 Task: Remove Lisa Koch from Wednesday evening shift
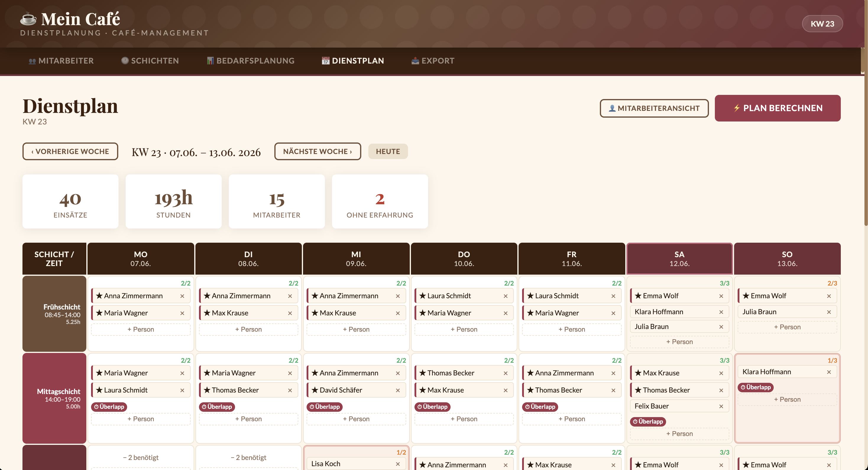398,464
